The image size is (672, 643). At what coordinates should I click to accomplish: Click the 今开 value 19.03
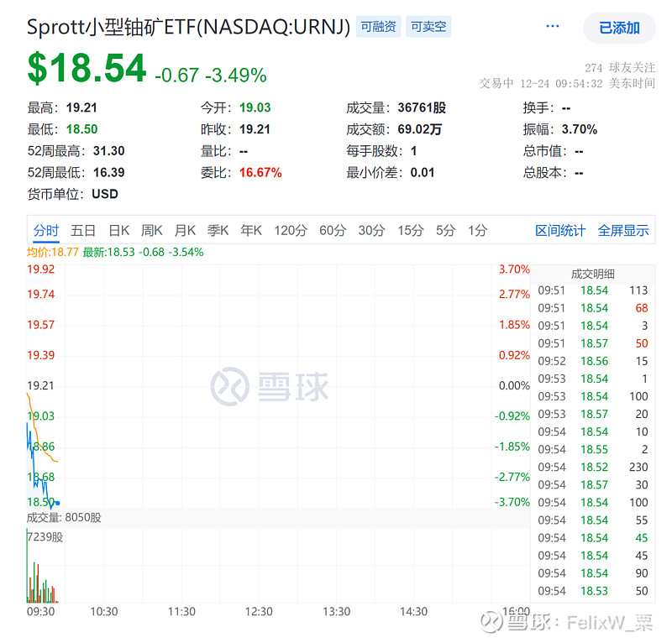(255, 107)
